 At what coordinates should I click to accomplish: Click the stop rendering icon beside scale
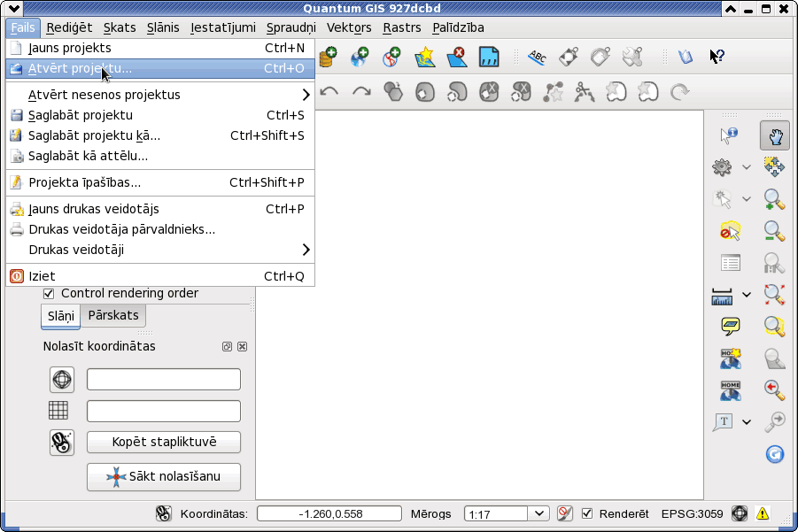click(x=564, y=513)
